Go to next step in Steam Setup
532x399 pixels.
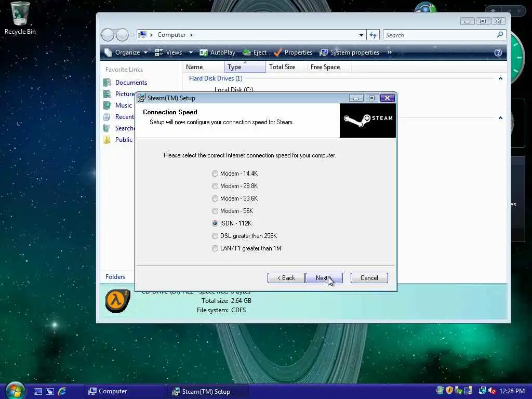pyautogui.click(x=324, y=278)
